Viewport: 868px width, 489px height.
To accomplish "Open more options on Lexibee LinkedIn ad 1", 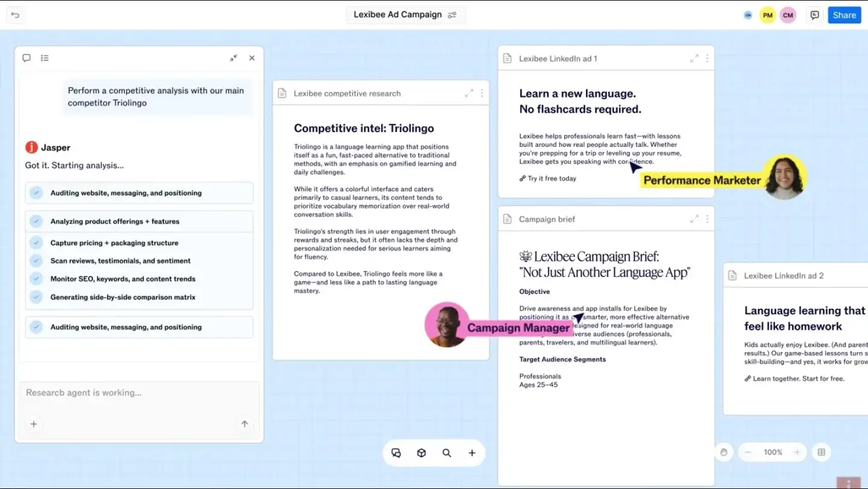I will tap(707, 58).
